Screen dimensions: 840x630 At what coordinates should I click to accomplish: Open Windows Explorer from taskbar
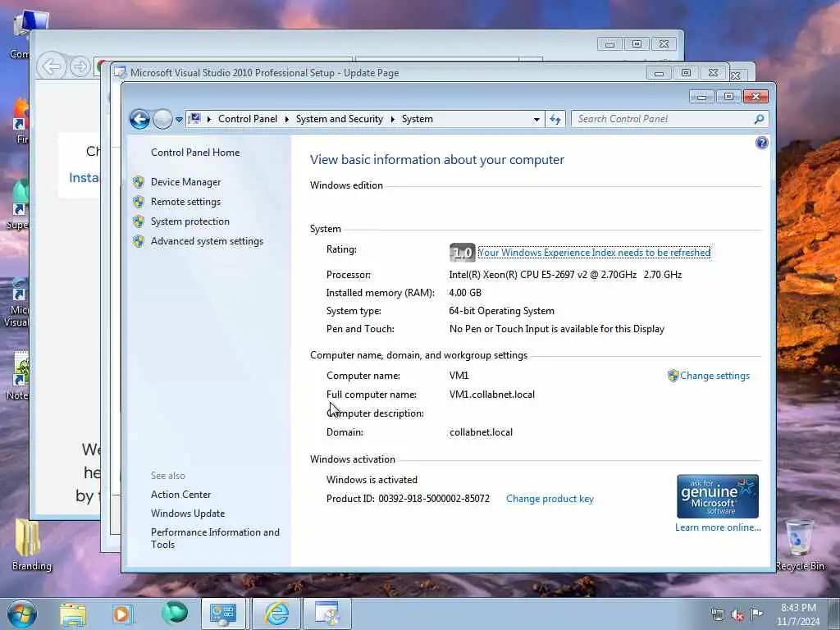click(x=73, y=614)
